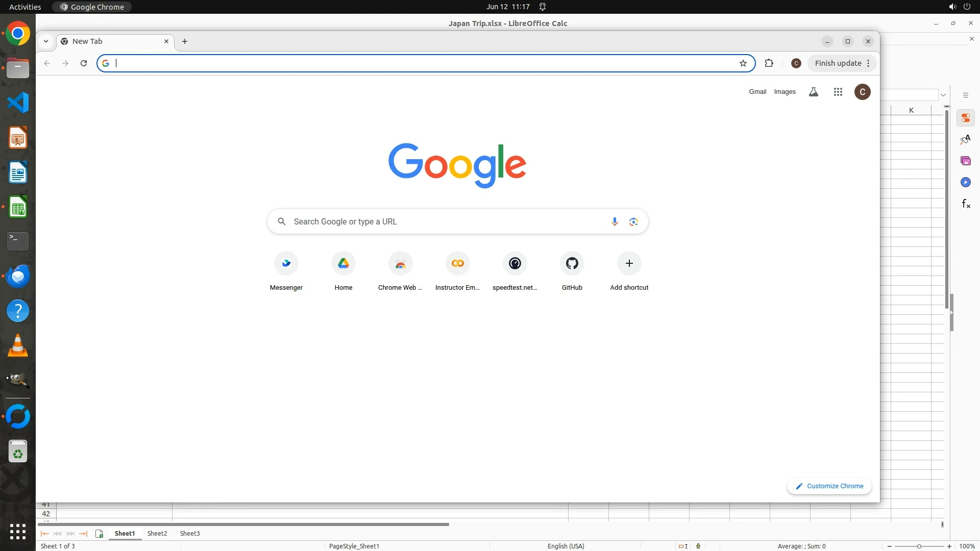Screen dimensions: 980x551
Task: Open the Extensions puzzle icon
Action: tap(769, 63)
